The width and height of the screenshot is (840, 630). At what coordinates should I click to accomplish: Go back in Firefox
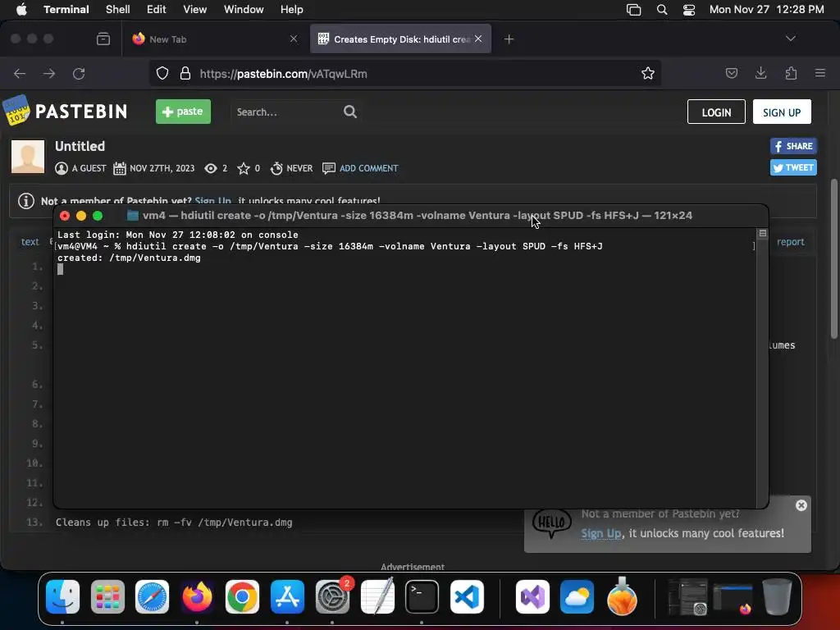(x=20, y=73)
